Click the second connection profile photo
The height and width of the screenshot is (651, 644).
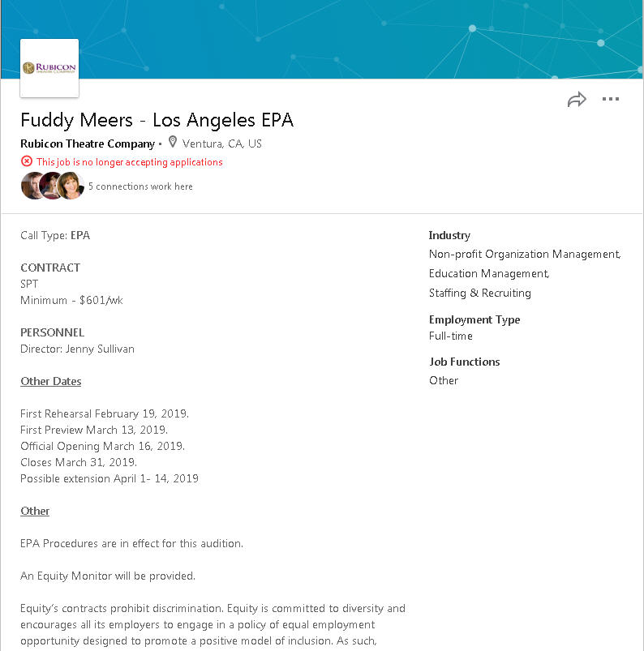click(x=50, y=186)
